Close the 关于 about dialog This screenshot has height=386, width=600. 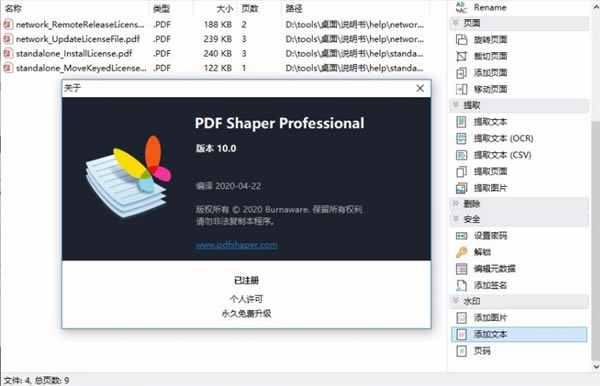click(420, 88)
